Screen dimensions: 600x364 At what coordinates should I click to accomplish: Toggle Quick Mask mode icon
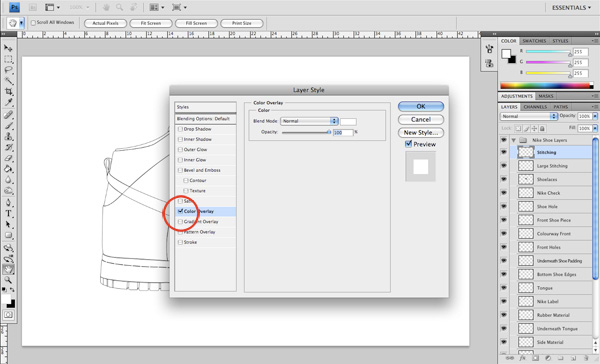point(8,315)
